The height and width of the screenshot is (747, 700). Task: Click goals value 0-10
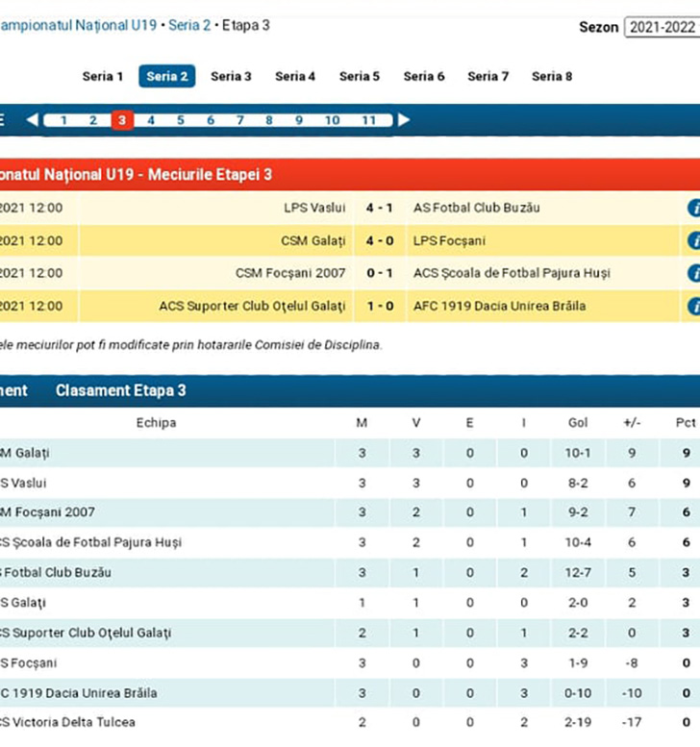(578, 693)
